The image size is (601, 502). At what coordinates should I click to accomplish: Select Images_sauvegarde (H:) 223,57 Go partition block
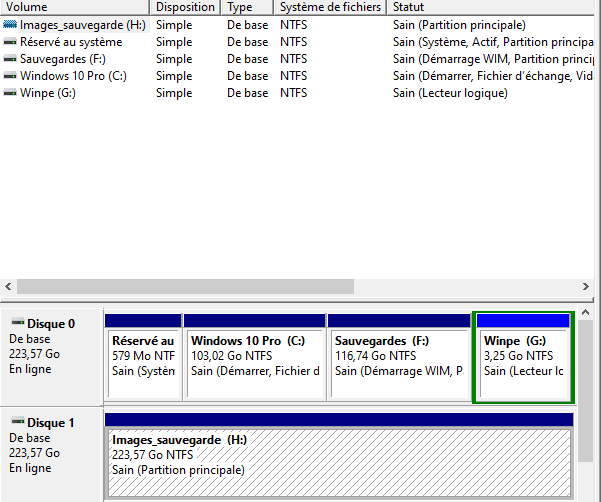point(339,456)
